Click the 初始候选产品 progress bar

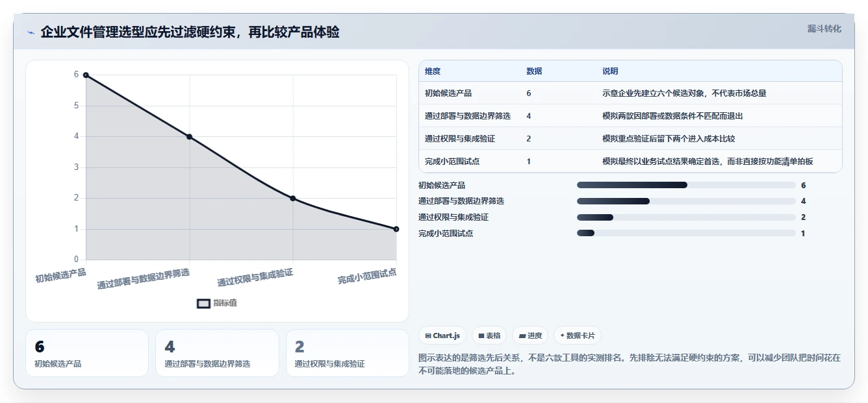[686, 185]
